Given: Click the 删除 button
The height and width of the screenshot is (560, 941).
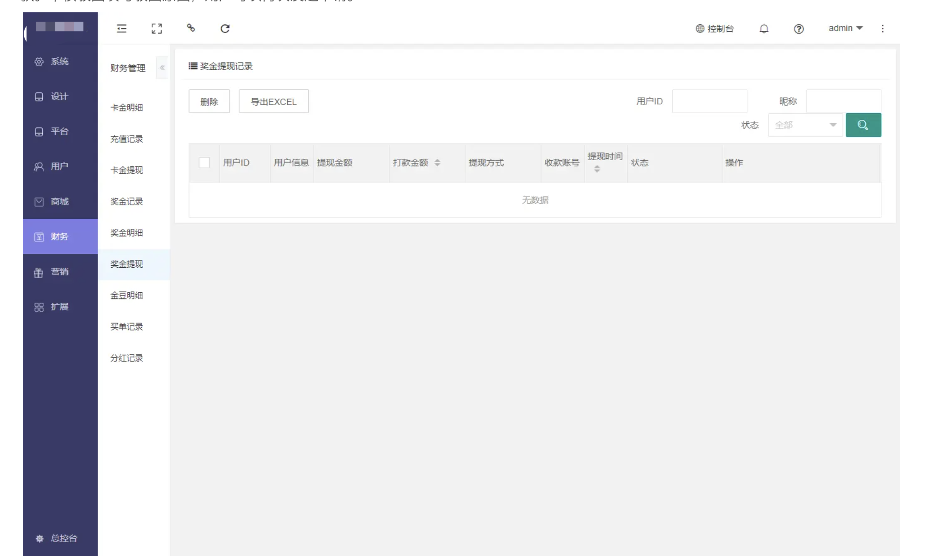Looking at the screenshot, I should click(x=209, y=101).
